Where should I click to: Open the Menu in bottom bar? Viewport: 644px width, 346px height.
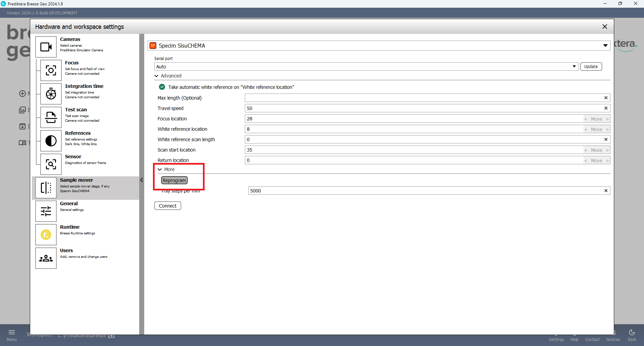[12, 335]
